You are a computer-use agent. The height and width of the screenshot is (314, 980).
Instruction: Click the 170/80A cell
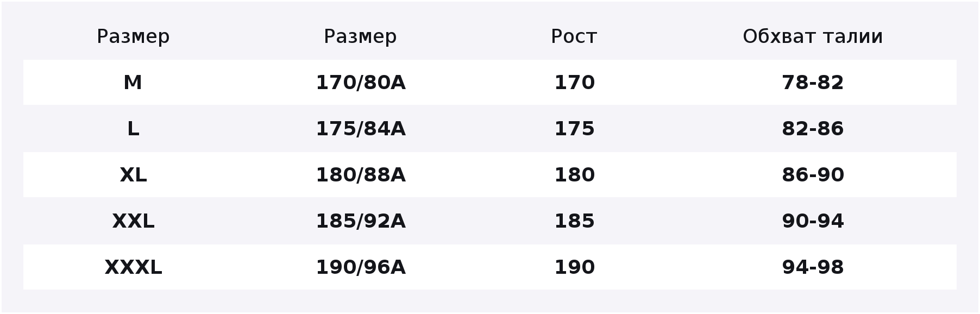[x=361, y=83]
